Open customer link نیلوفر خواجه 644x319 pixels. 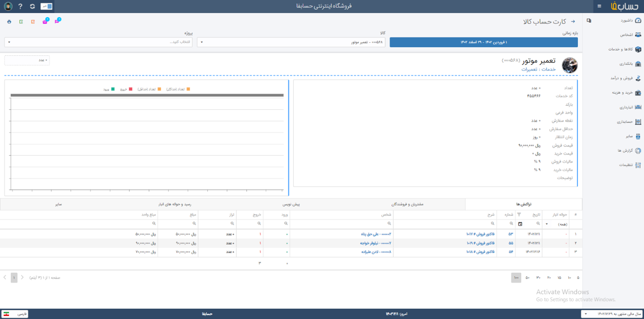coord(376,243)
